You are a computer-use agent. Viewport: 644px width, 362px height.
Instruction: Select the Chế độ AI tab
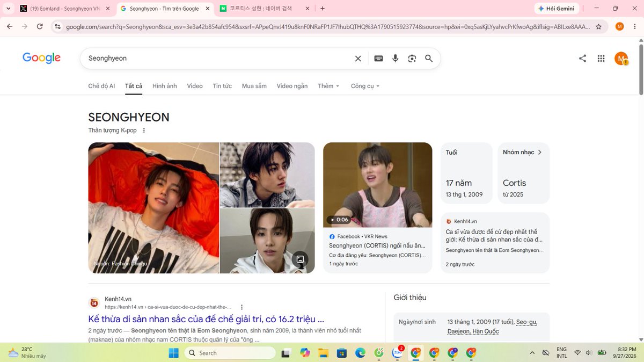tap(101, 86)
